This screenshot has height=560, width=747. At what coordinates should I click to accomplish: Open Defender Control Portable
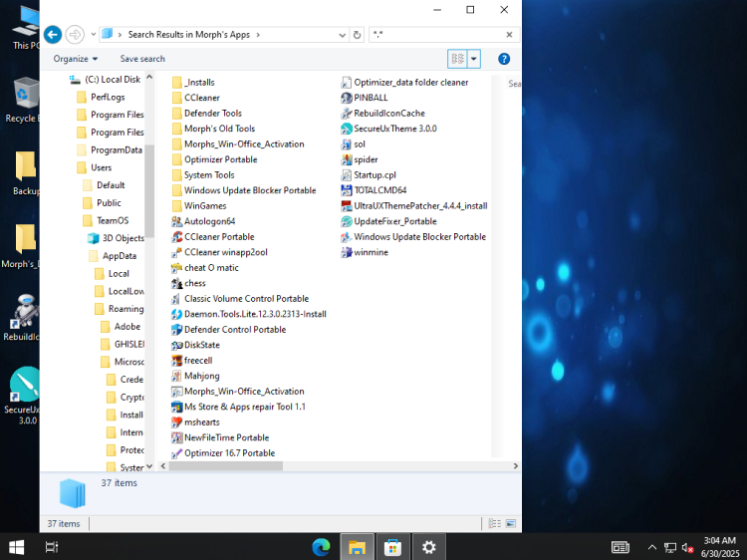pos(229,330)
